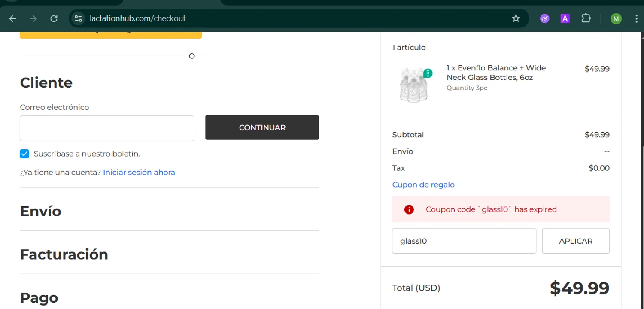Click the Cupón de regalo link

(423, 185)
